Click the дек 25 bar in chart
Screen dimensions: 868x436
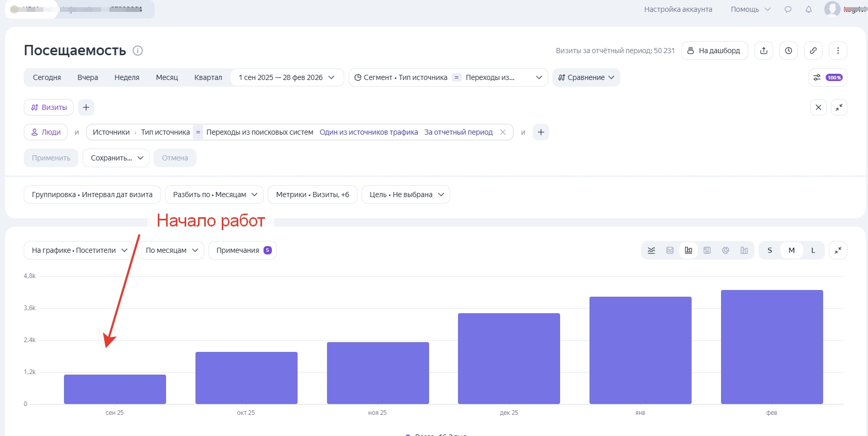tap(509, 359)
